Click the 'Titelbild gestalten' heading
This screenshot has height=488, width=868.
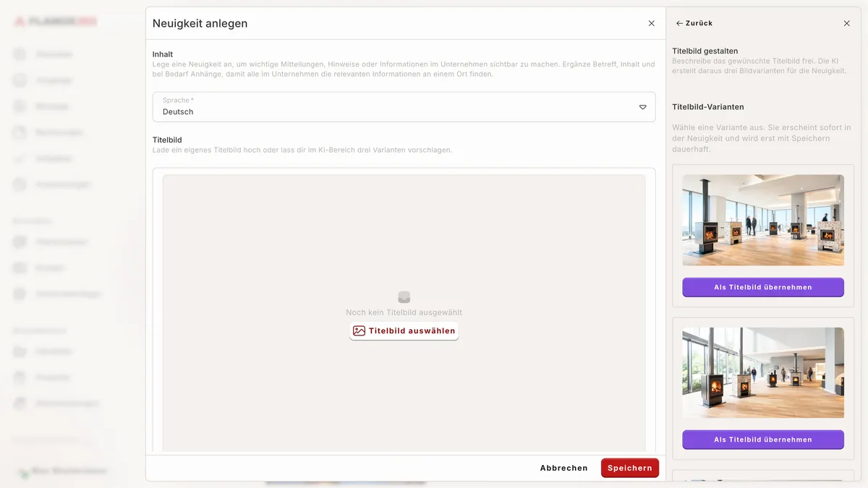[705, 51]
